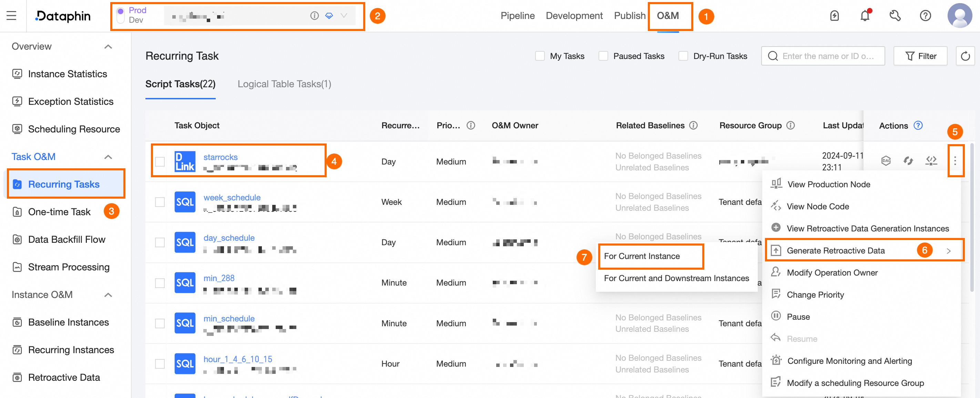The height and width of the screenshot is (398, 980).
Task: Click the hamburger menu icon
Action: [11, 16]
